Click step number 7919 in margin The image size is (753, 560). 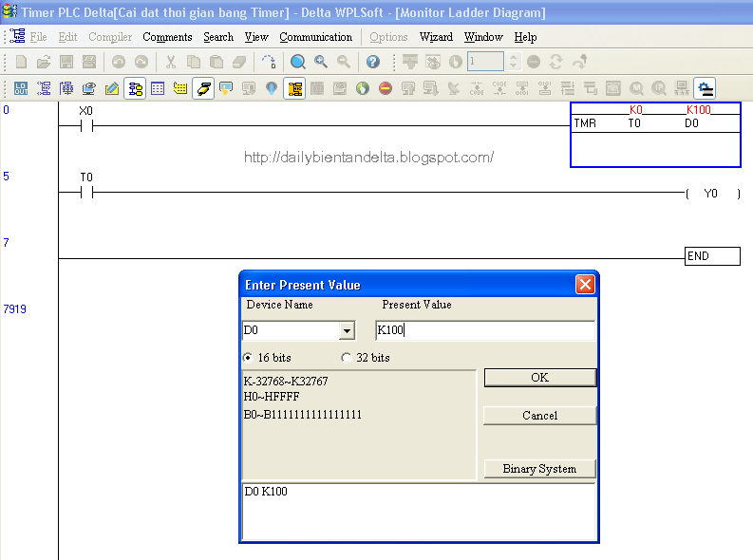click(x=15, y=309)
